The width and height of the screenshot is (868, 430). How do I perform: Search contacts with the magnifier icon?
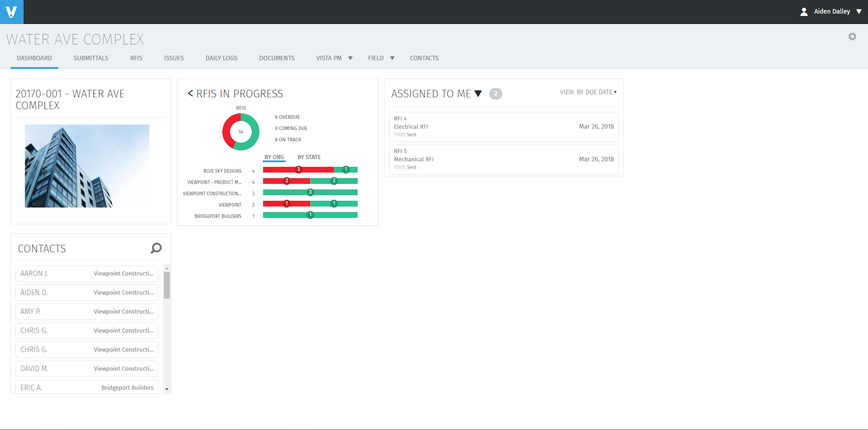pos(156,248)
